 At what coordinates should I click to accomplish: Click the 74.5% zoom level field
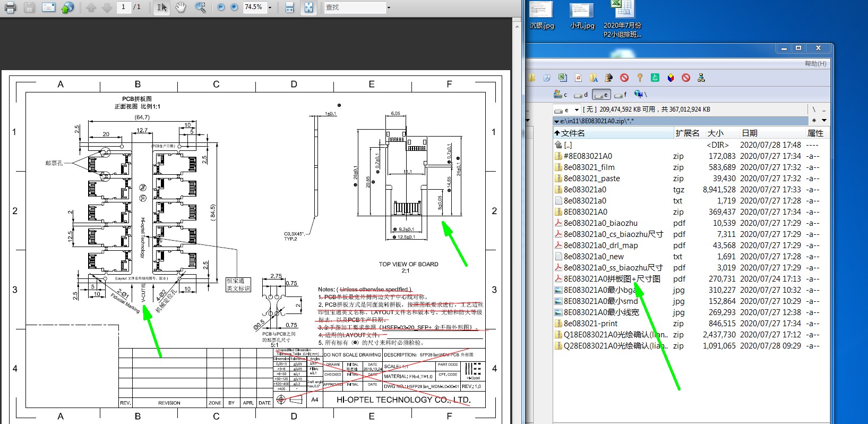coord(254,7)
